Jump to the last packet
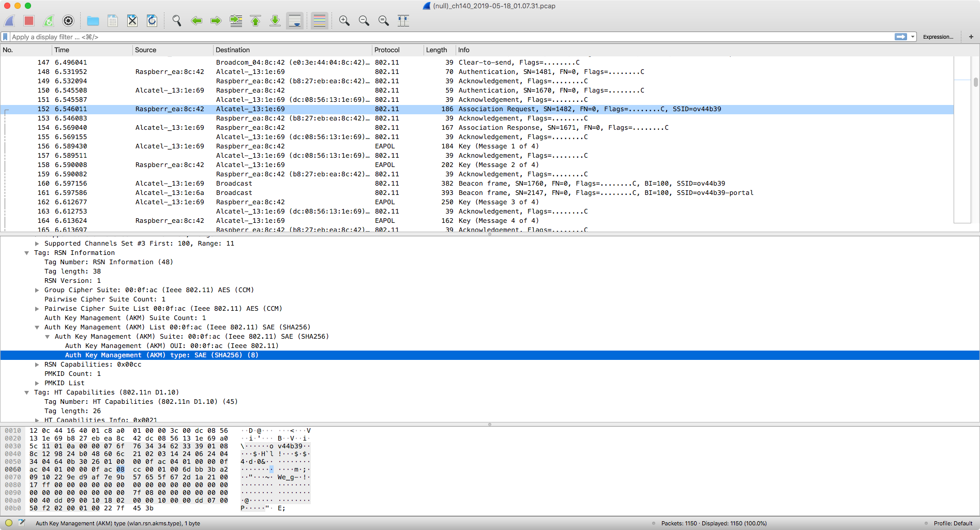This screenshot has height=530, width=980. (x=275, y=21)
